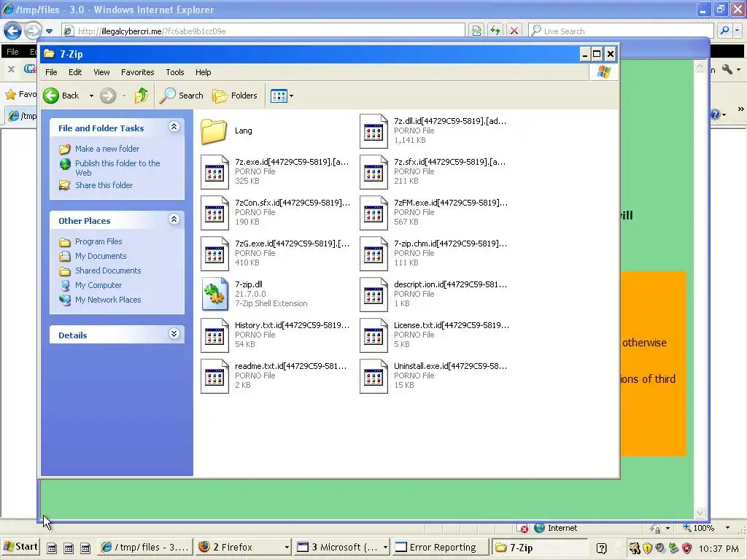This screenshot has height=560, width=747.
Task: Click the Start button
Action: pos(20,547)
